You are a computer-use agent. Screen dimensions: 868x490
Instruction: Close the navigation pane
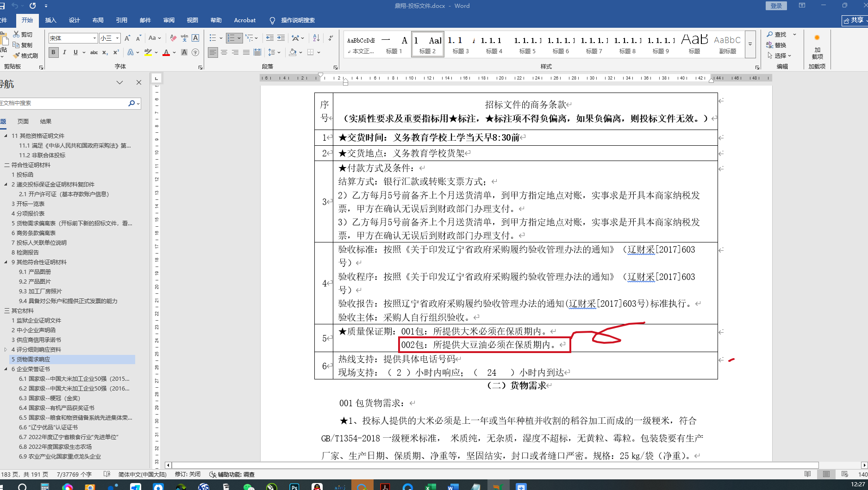[x=139, y=82]
